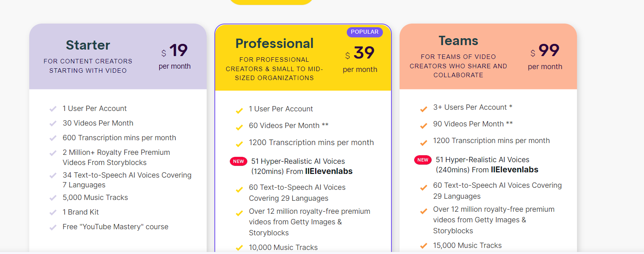Click the $99 per month price
This screenshot has width=644, height=254.
coord(545,56)
